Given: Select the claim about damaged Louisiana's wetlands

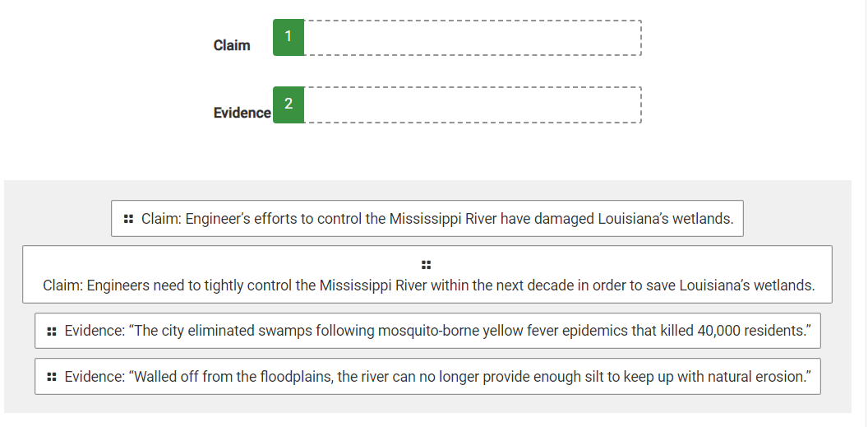Looking at the screenshot, I should pyautogui.click(x=427, y=219).
